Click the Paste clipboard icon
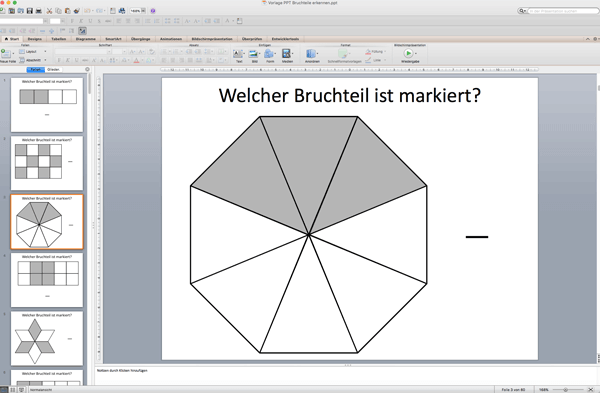The height and width of the screenshot is (393, 600). [67, 11]
